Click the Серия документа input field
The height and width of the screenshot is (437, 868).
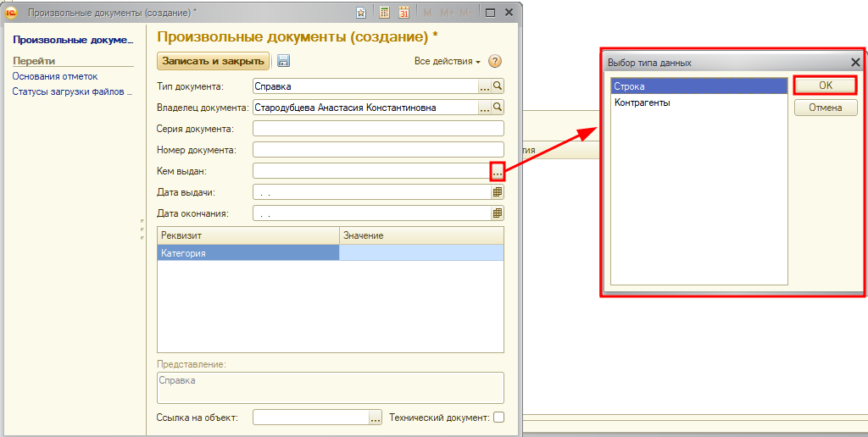pyautogui.click(x=378, y=129)
